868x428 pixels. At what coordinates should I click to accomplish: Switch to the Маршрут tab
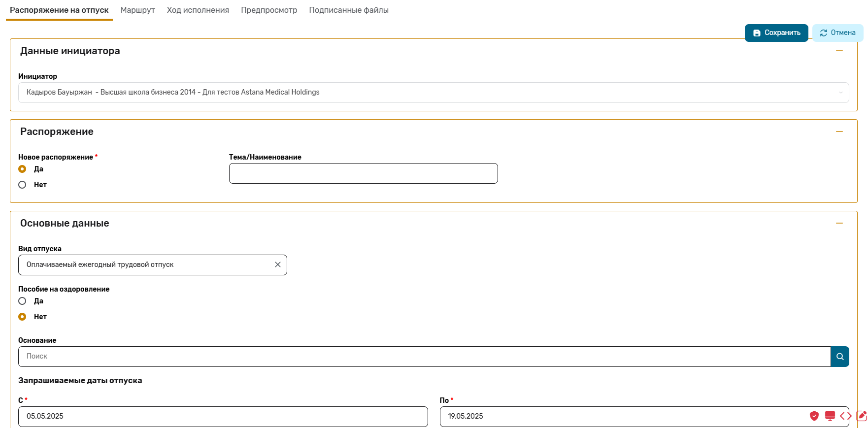[x=138, y=10]
